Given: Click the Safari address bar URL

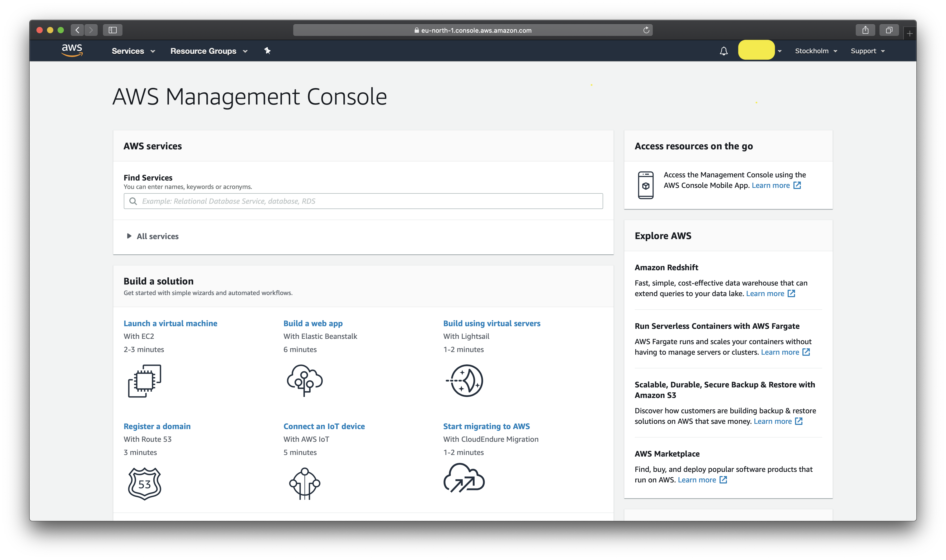Looking at the screenshot, I should [x=473, y=30].
